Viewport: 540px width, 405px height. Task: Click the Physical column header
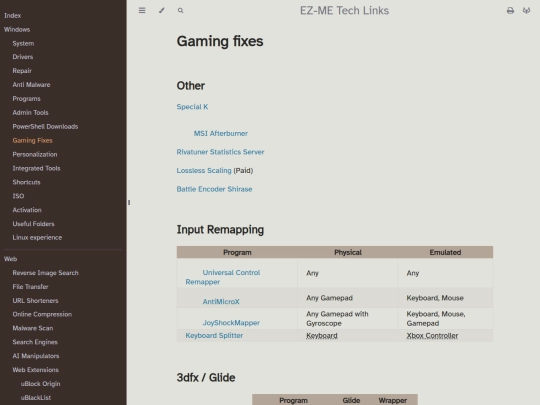pyautogui.click(x=348, y=252)
